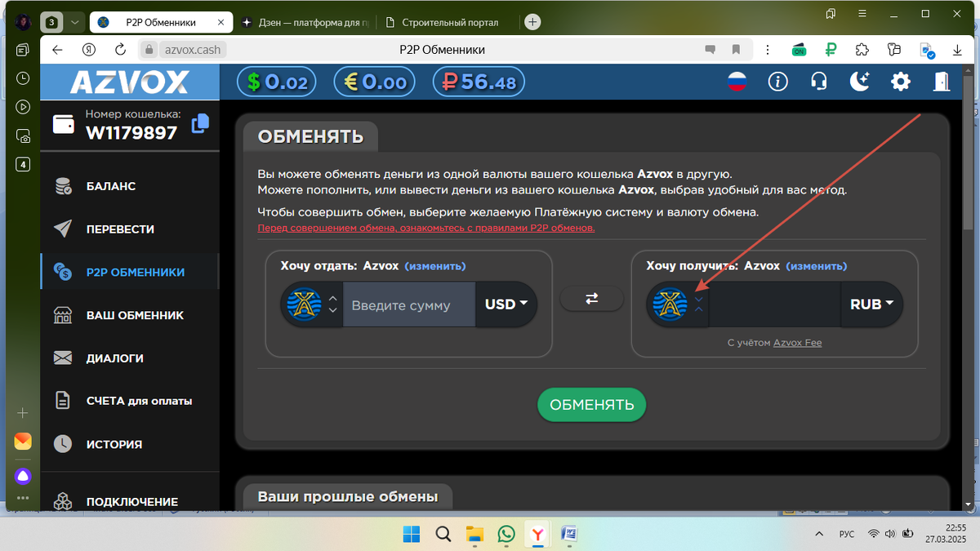Copy wallet number W1179897 icon

pos(200,123)
